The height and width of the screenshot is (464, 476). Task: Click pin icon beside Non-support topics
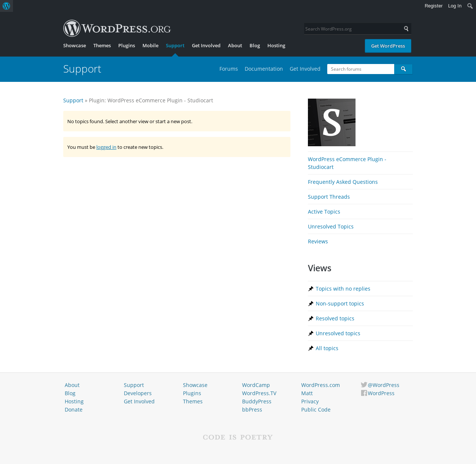[311, 304]
